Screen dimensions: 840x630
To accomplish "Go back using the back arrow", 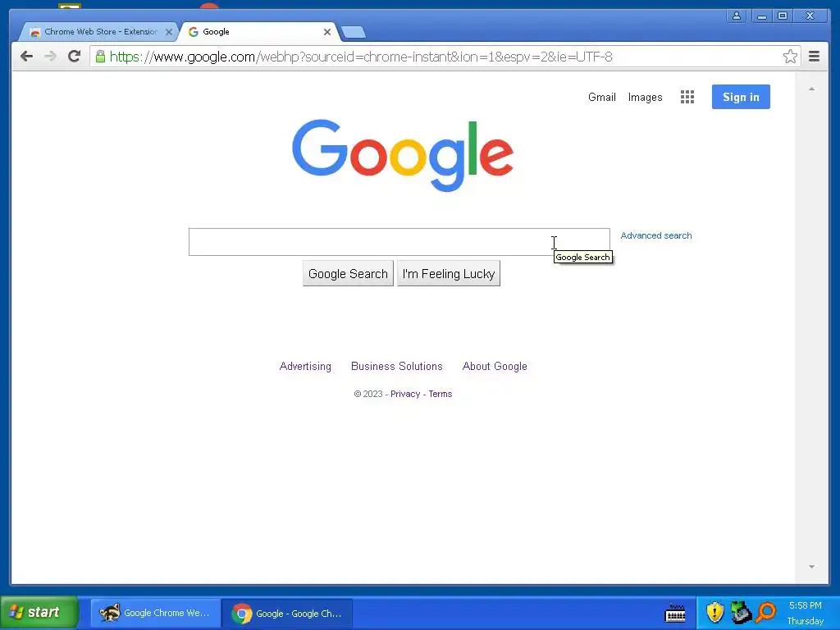I will (x=26, y=57).
